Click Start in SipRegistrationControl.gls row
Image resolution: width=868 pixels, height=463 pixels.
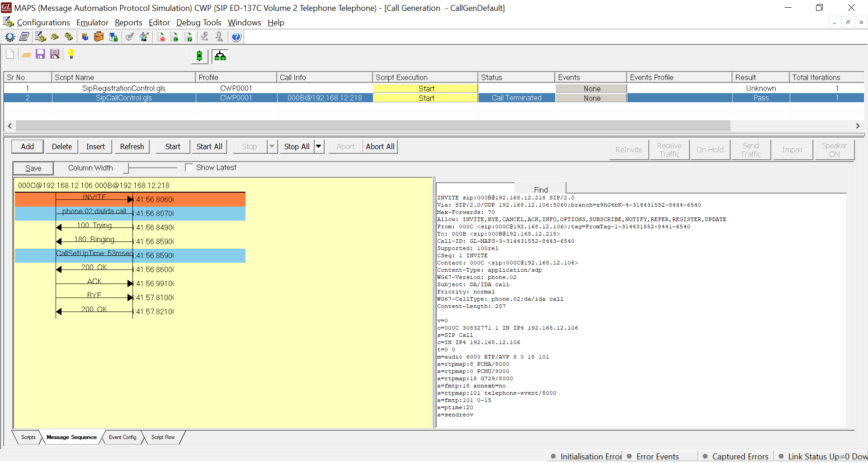pyautogui.click(x=426, y=89)
